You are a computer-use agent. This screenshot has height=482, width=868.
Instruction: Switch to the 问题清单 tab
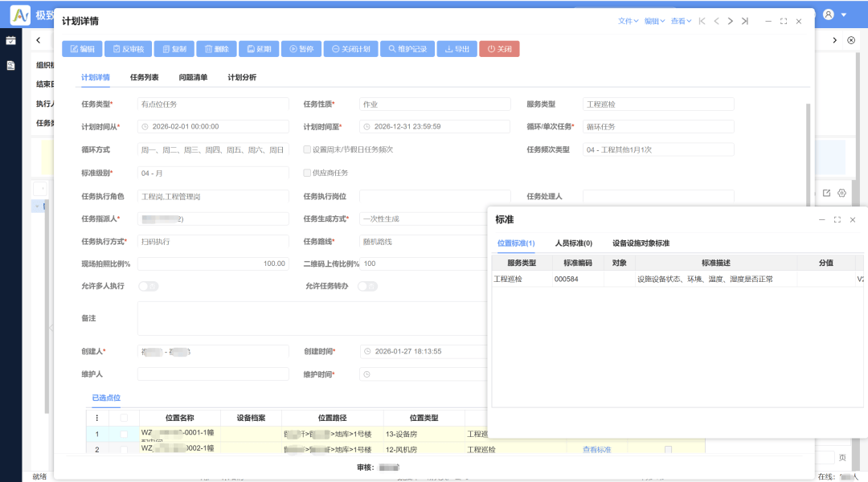[193, 77]
